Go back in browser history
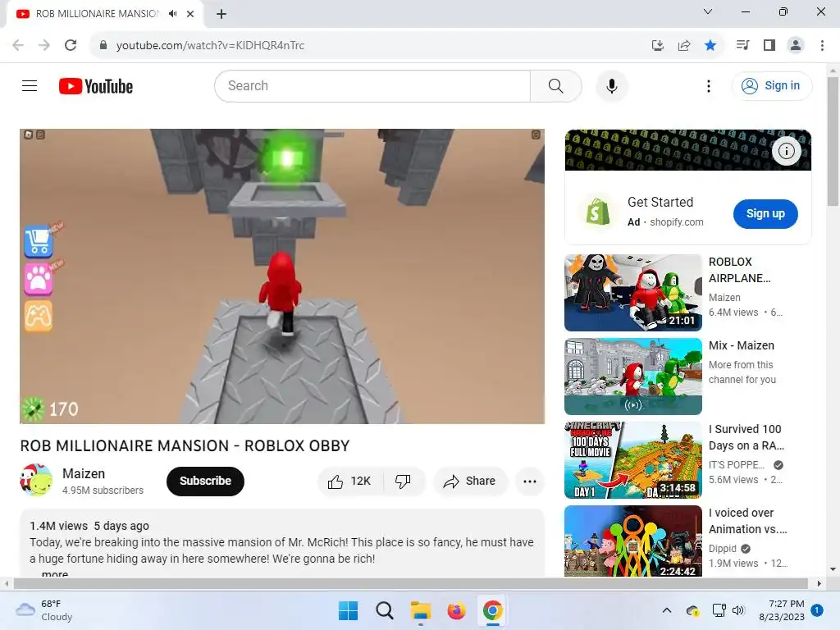This screenshot has height=630, width=840. point(18,45)
